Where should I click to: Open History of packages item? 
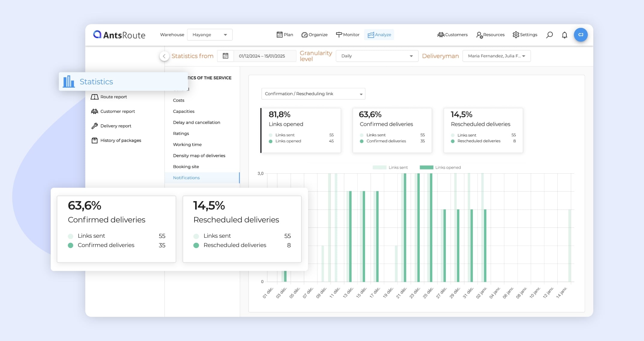coord(120,140)
